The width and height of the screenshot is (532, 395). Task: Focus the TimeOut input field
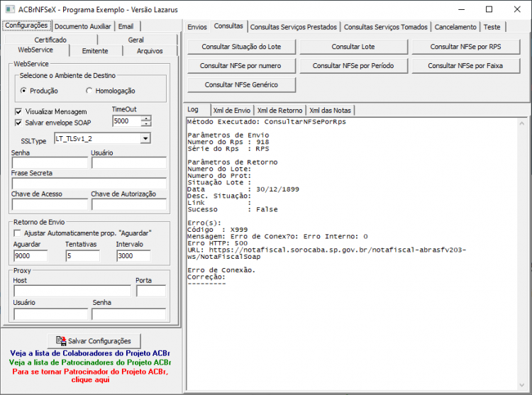pos(126,121)
